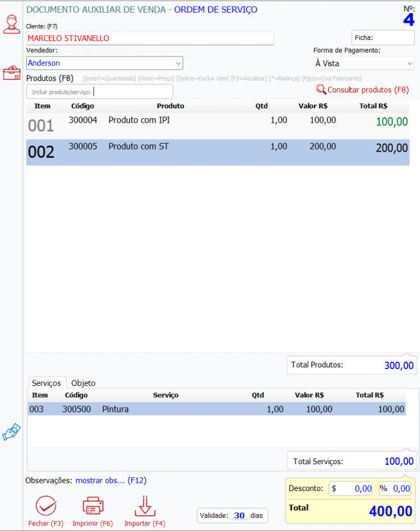Click the payment hand icon in sidebar
Screen dimensions: 420x531
click(11, 431)
